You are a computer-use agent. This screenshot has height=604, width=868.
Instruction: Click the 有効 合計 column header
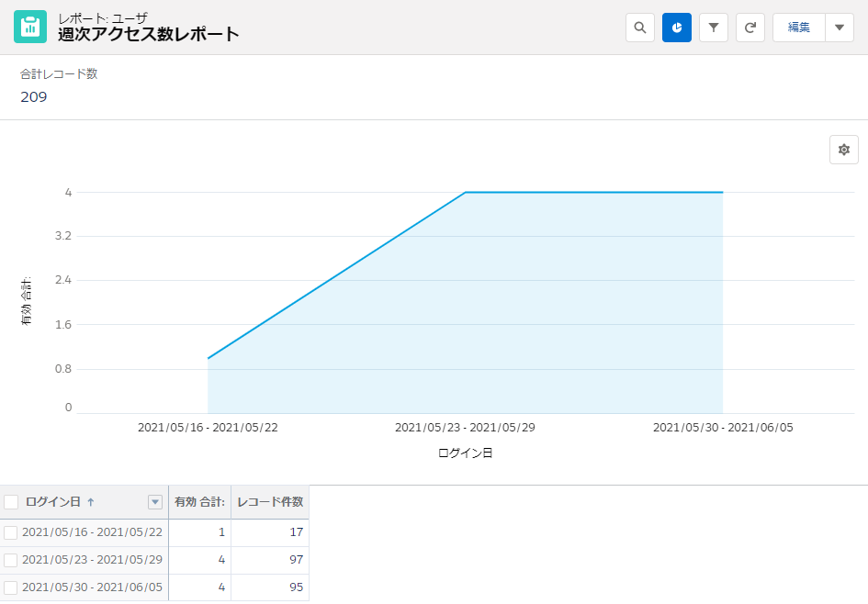[x=199, y=502]
